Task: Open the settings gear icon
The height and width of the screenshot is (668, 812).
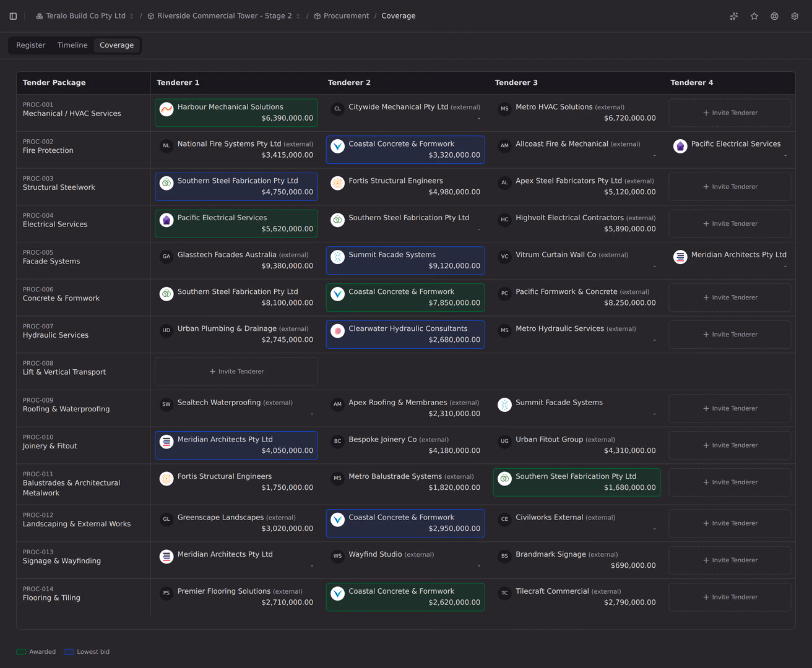Action: pyautogui.click(x=795, y=16)
